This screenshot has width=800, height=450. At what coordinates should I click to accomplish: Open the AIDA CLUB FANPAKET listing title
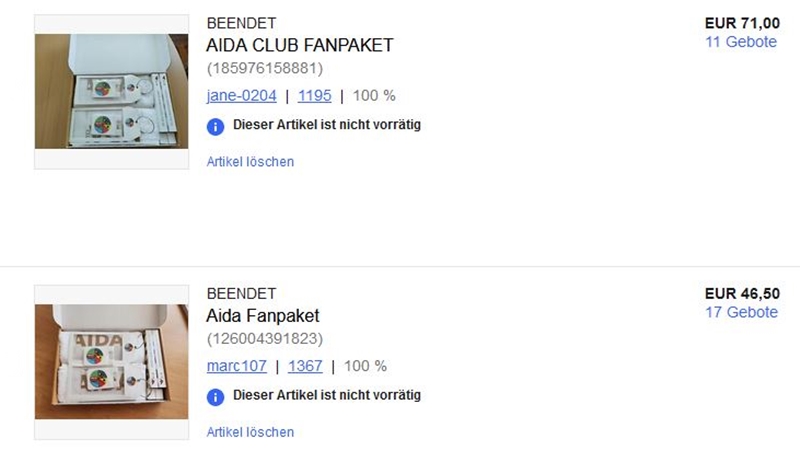click(x=299, y=46)
